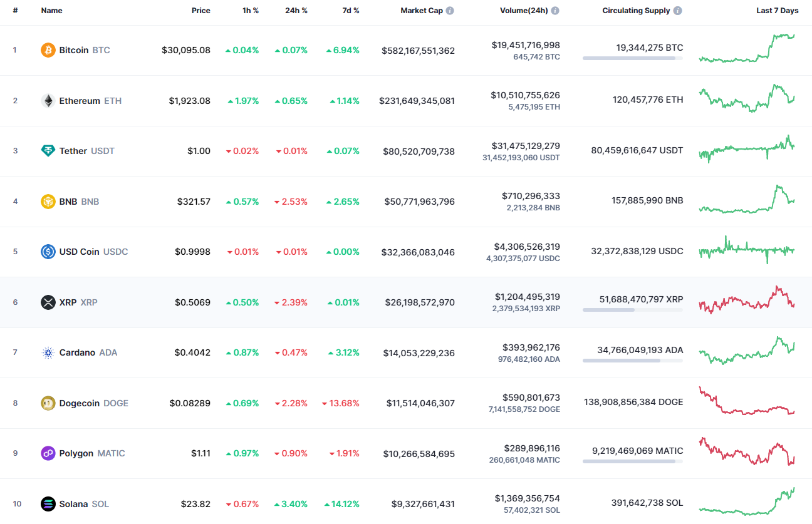Click the XRP logo icon

tap(47, 302)
